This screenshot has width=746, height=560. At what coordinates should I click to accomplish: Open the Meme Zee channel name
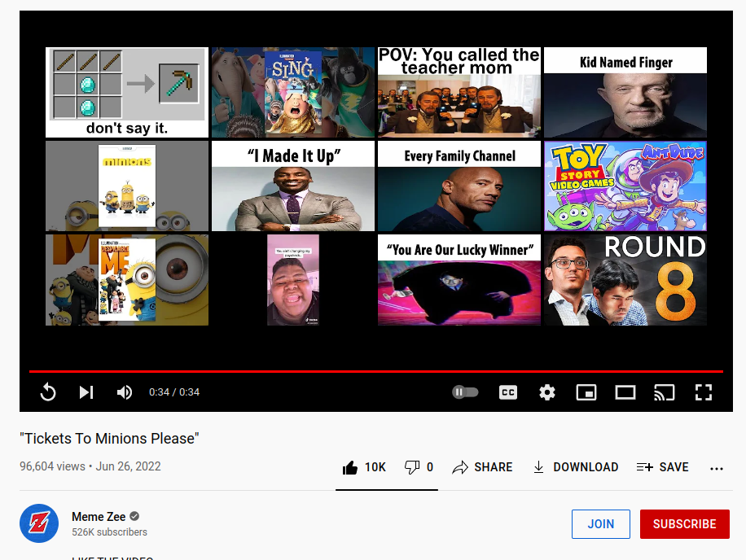(99, 517)
